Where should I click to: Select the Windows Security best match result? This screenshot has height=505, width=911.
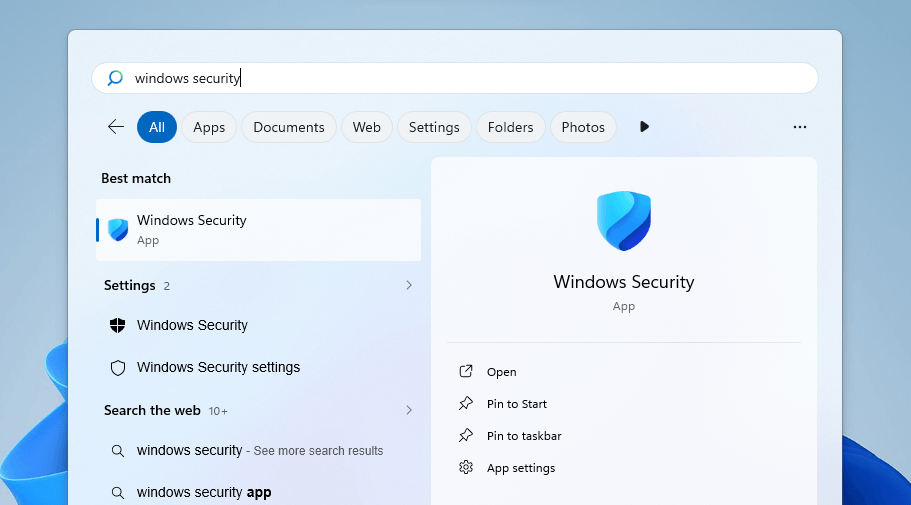(259, 230)
